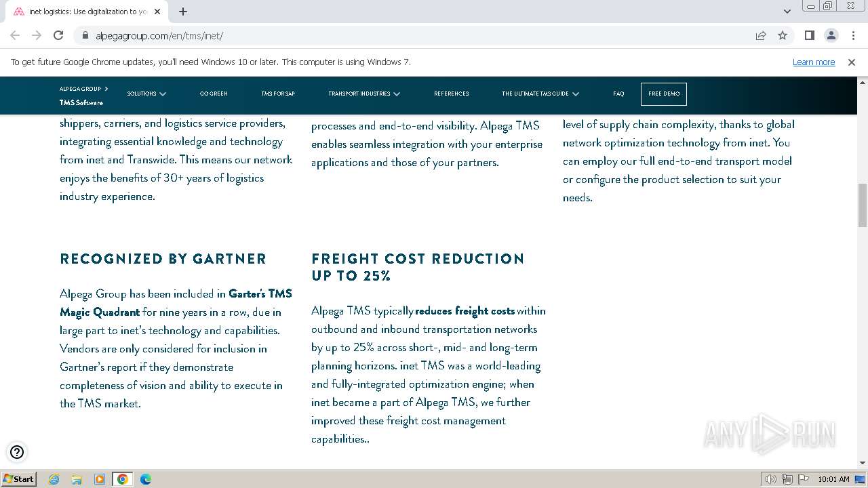This screenshot has width=868, height=488.
Task: Click the page vertical scrollbar thumb
Action: tap(863, 205)
